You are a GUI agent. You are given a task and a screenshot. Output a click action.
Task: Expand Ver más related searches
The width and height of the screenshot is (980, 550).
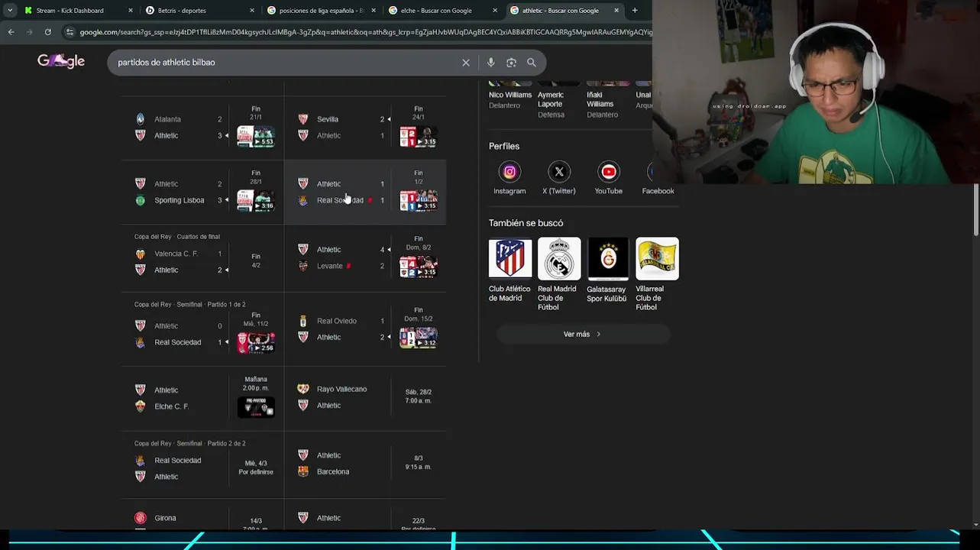[x=583, y=334]
